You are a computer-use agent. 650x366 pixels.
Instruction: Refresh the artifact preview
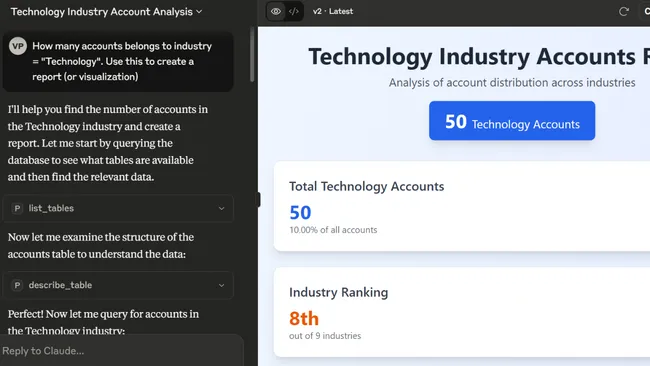click(x=623, y=12)
